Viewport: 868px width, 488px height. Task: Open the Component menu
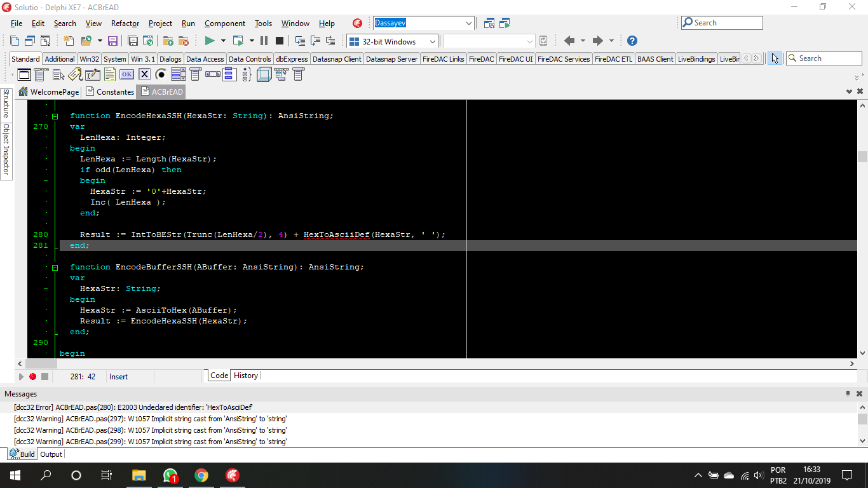coord(225,24)
